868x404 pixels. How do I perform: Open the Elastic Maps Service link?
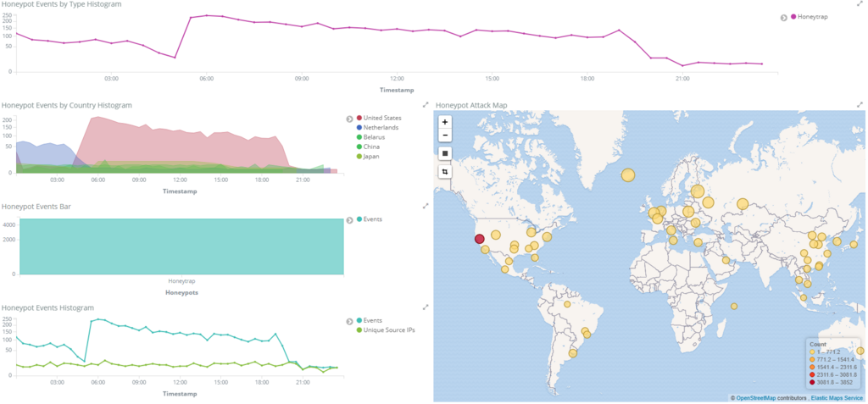[837, 398]
